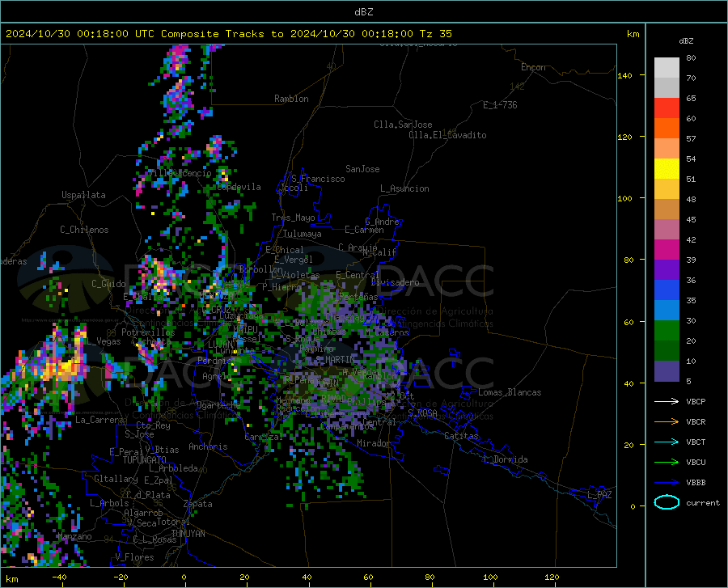728x588 pixels.
Task: Click the 'V_Flores' map label
Action: pyautogui.click(x=134, y=557)
